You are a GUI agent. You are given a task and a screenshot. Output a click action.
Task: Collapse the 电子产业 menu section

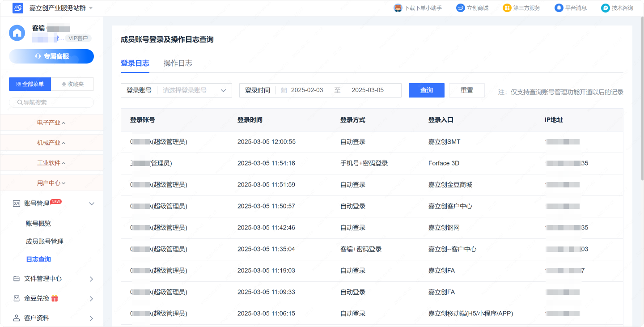point(51,123)
